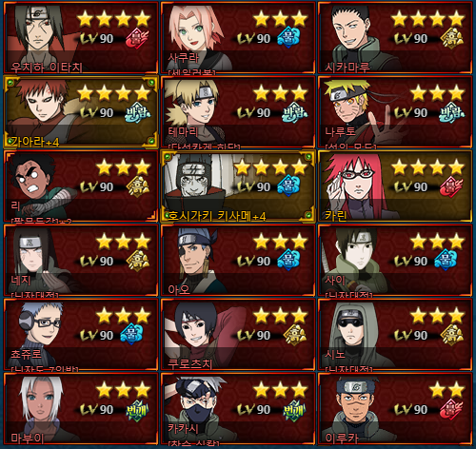Click the four stars on Shikamaru card

(x=428, y=18)
